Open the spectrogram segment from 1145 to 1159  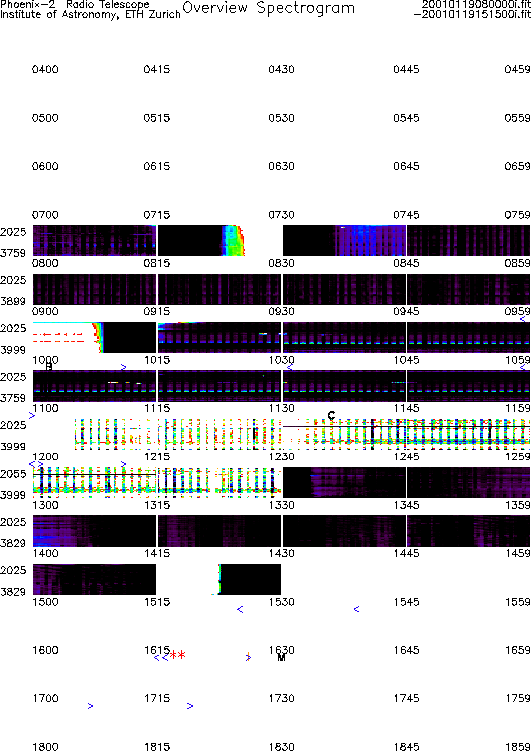tap(468, 434)
